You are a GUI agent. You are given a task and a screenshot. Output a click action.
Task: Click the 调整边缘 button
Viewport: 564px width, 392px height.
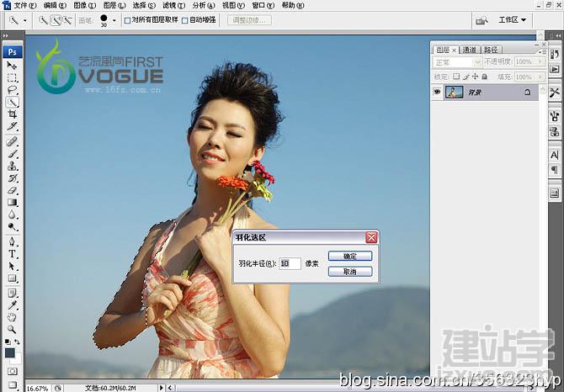(249, 20)
